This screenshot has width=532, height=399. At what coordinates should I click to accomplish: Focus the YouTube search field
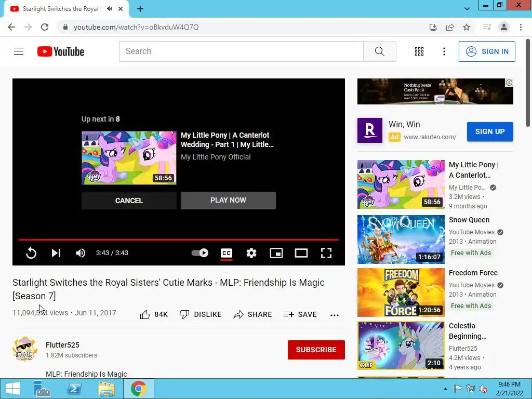pos(241,51)
